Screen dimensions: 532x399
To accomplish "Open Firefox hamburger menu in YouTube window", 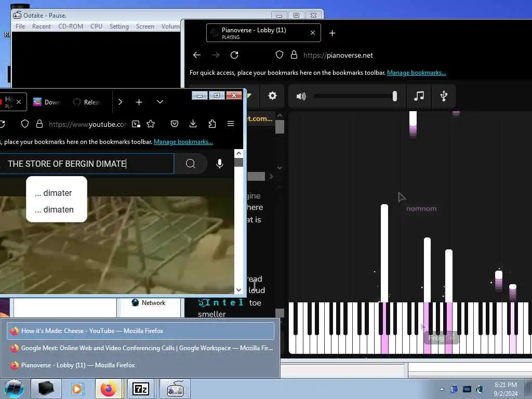I will click(230, 124).
